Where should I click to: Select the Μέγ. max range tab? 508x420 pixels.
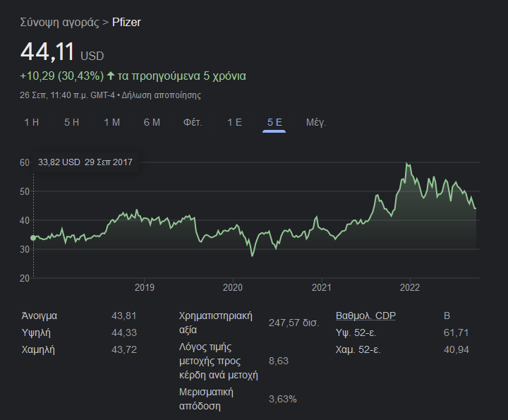point(316,122)
